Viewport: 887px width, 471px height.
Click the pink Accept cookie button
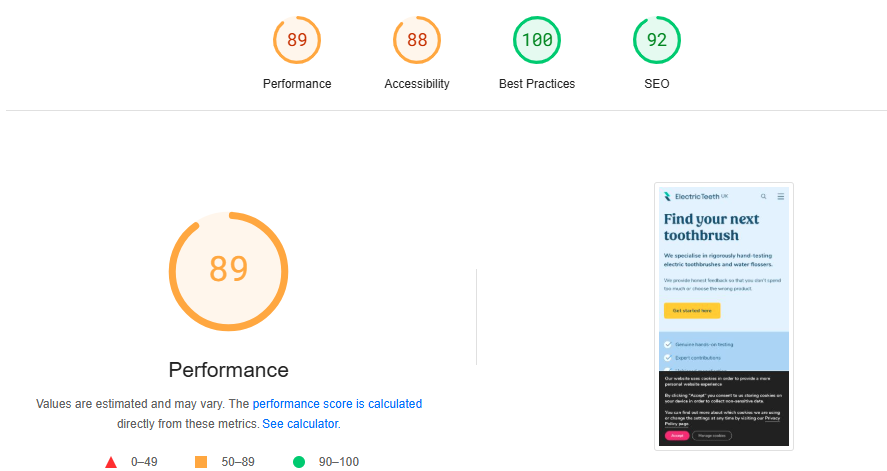[677, 435]
